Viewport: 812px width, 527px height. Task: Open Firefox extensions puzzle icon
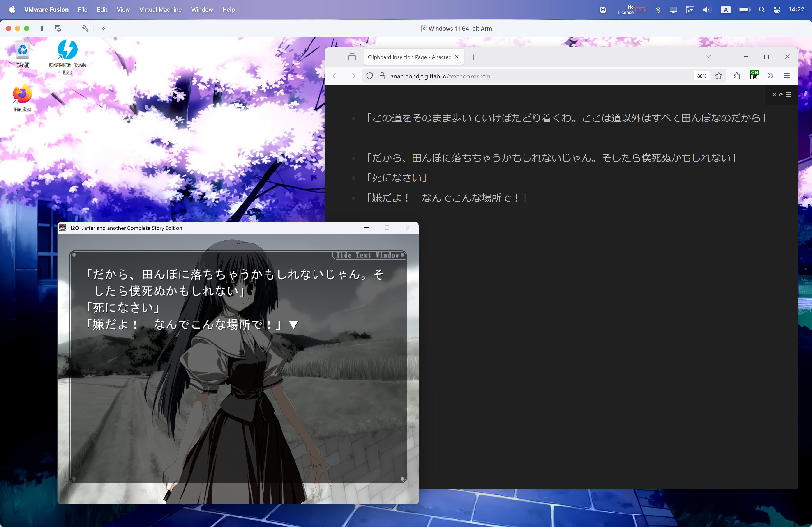coord(737,76)
